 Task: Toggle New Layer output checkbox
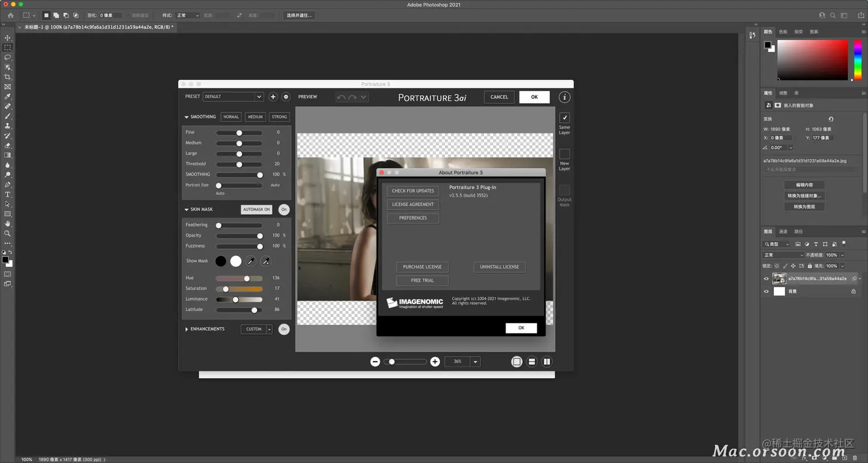tap(565, 154)
